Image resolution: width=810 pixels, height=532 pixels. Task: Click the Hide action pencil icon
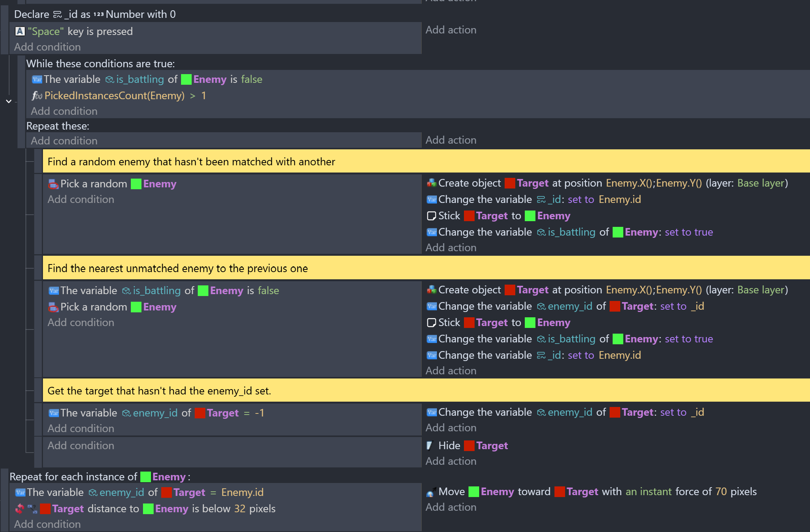[430, 445]
